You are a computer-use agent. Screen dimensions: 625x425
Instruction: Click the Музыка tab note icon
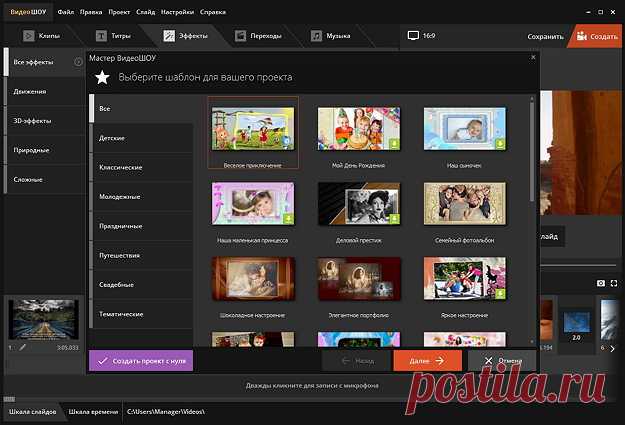coord(316,36)
